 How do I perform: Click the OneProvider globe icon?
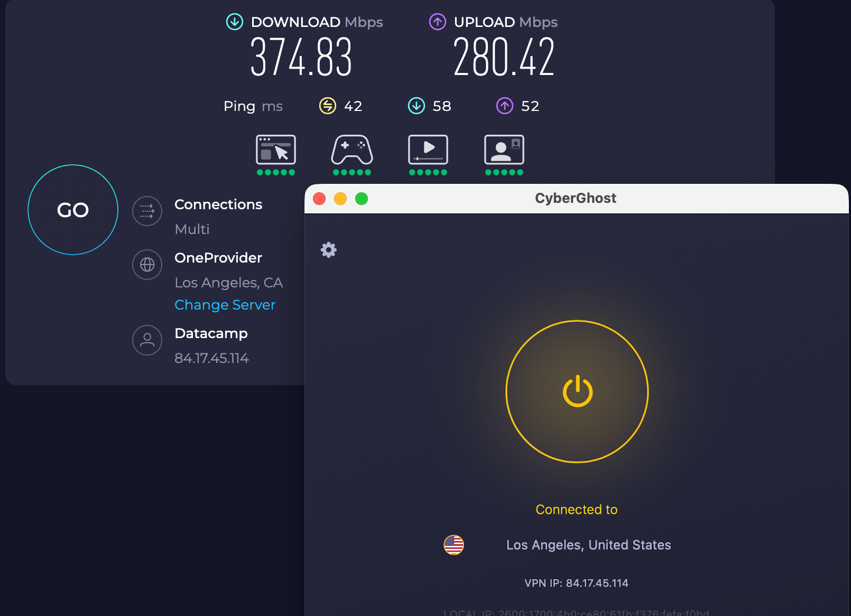click(x=146, y=265)
